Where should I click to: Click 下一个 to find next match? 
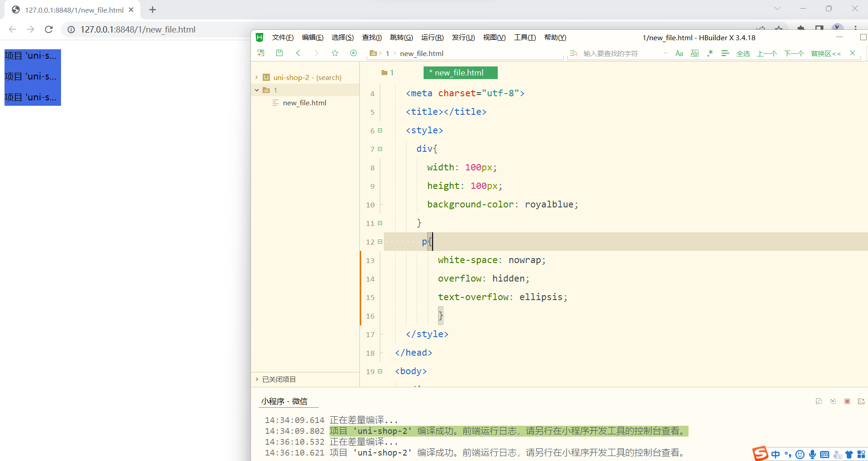tap(794, 53)
